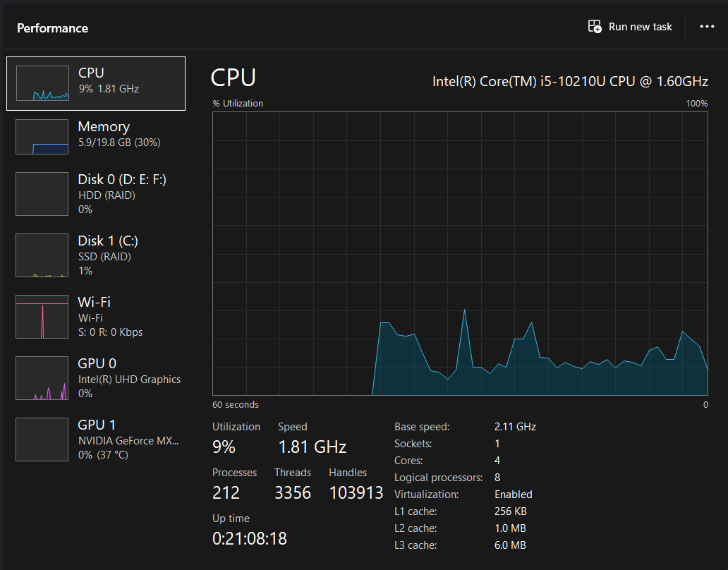Click the 0:21:08:18 up time value
This screenshot has width=728, height=570.
point(250,539)
